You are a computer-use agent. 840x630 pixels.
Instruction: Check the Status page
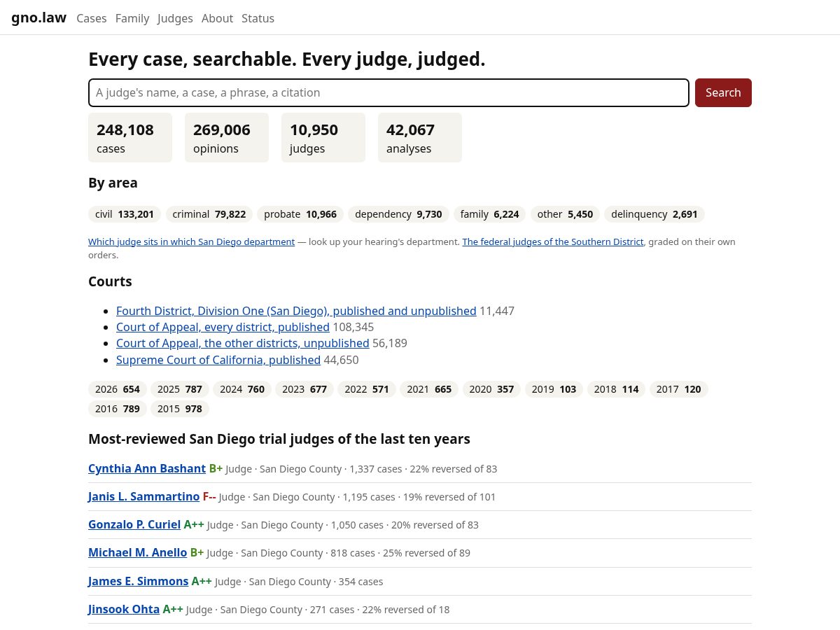point(258,18)
